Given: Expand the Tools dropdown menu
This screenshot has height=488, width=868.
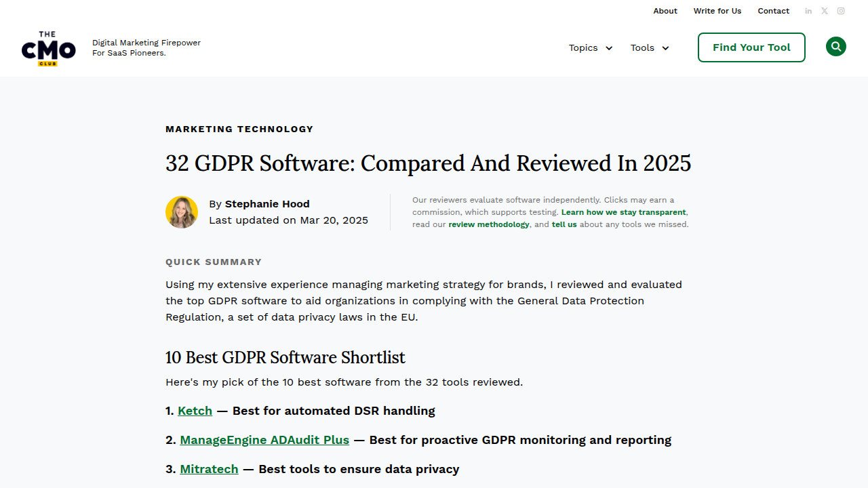Looking at the screenshot, I should 650,47.
